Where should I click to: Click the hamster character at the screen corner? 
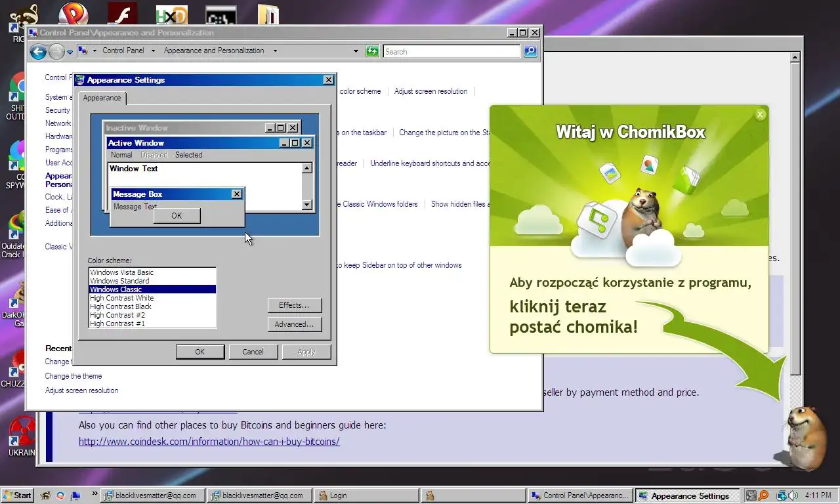coord(804,438)
